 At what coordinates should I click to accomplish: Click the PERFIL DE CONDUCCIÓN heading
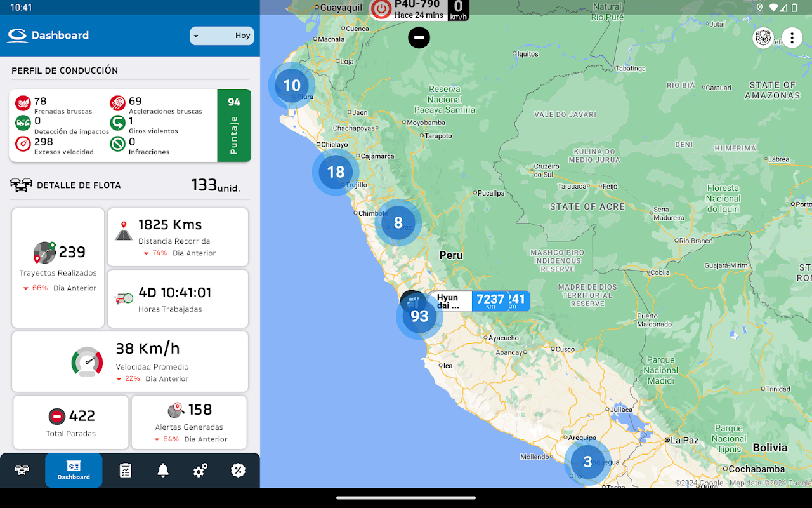pos(65,70)
